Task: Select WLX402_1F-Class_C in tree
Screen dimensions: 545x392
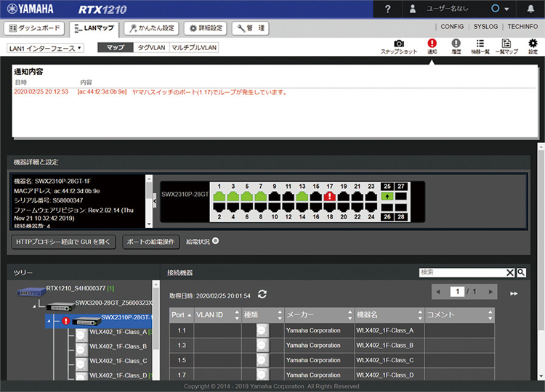Action: point(118,361)
